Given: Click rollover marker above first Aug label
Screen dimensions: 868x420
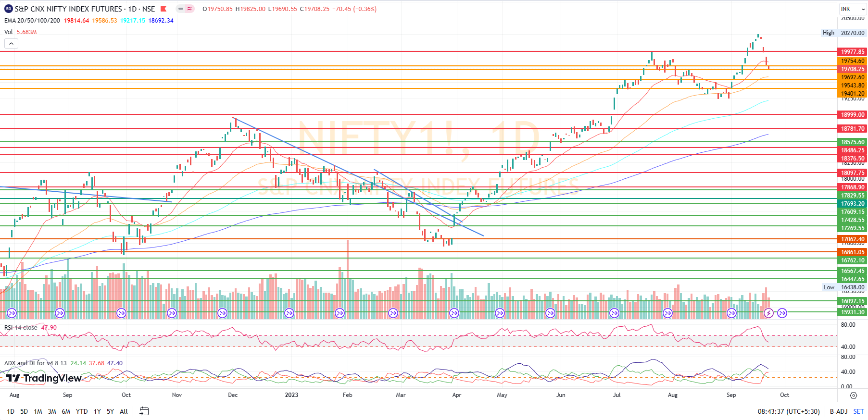Looking at the screenshot, I should click(12, 313).
